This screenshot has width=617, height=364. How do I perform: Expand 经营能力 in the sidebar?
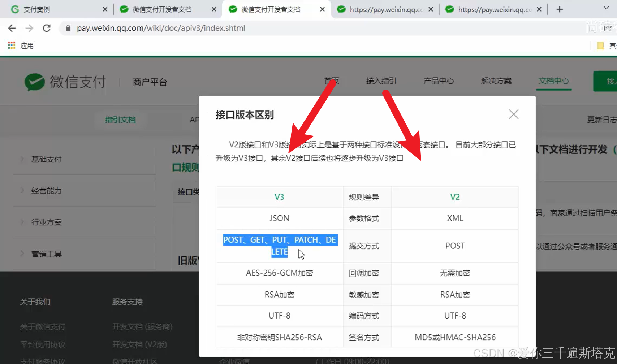click(x=46, y=191)
